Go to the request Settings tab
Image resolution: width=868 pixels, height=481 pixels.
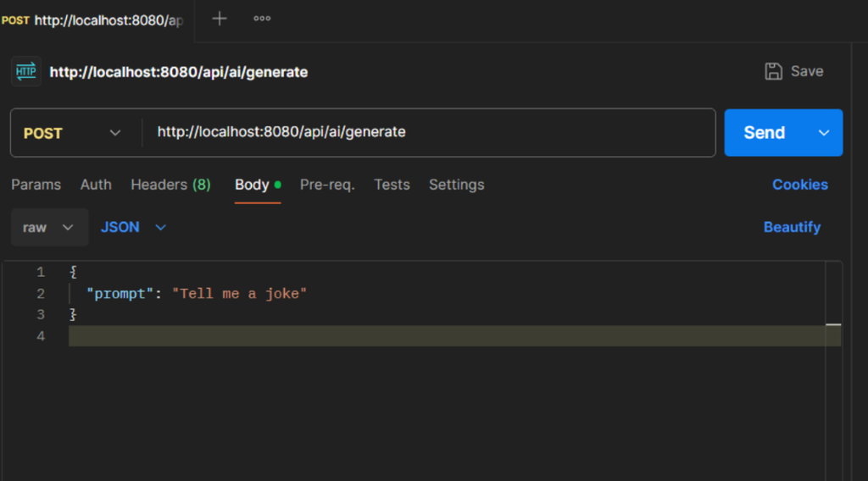456,185
